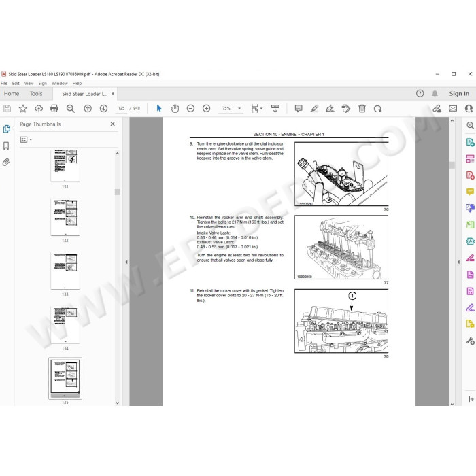Open the Sign document tool
The width and height of the screenshot is (476, 476).
click(x=330, y=108)
